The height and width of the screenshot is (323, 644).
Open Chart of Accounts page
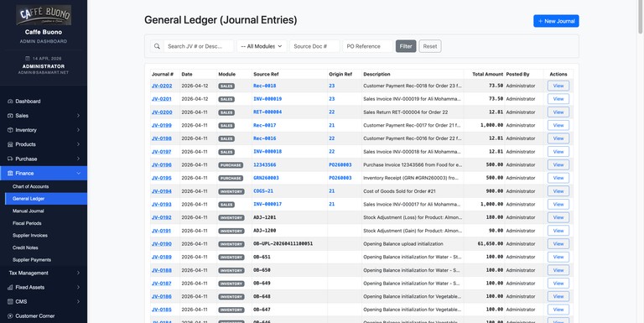(30, 186)
